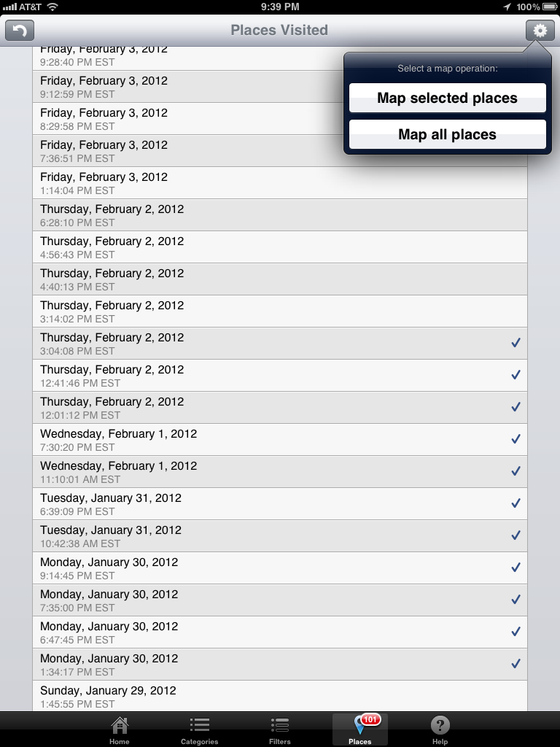Image resolution: width=560 pixels, height=747 pixels.
Task: Open the Home tab icon
Action: tap(119, 726)
